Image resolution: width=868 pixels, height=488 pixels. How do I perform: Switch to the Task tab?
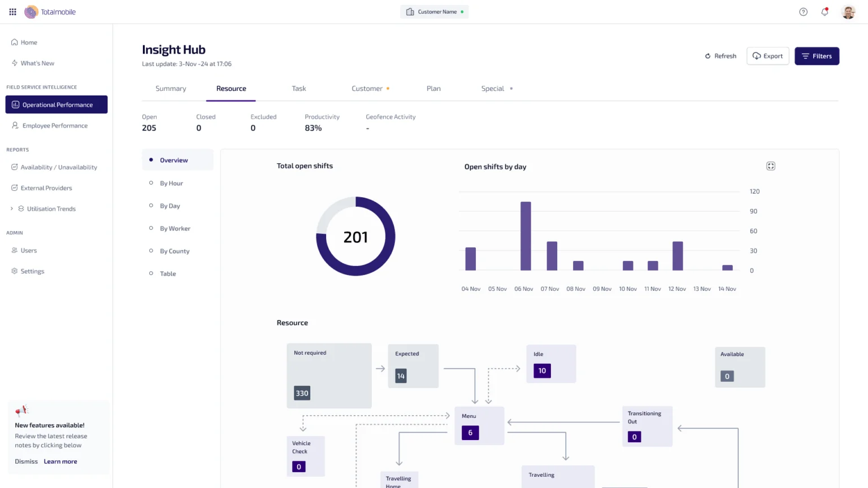[x=299, y=89]
